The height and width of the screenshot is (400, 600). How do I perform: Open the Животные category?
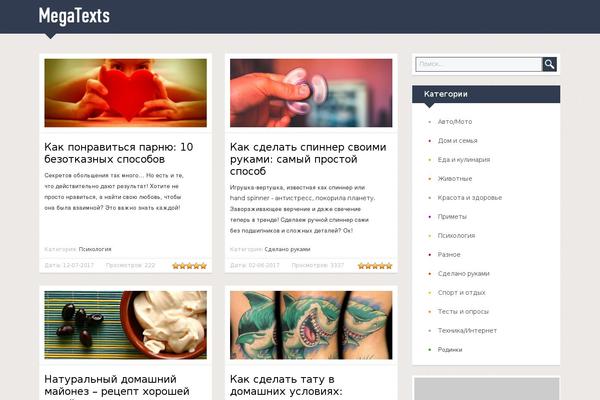pos(455,179)
